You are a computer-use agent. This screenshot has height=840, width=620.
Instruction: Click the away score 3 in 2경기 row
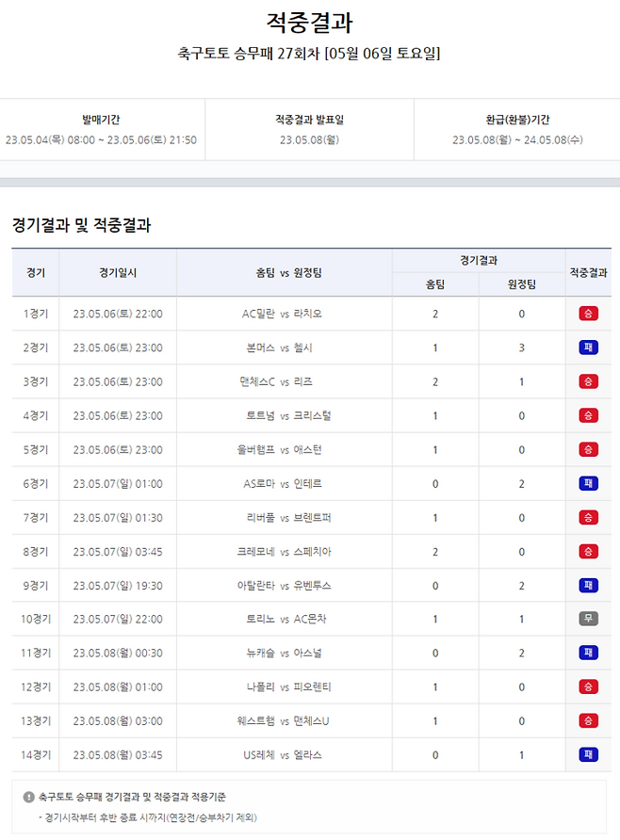pos(521,347)
